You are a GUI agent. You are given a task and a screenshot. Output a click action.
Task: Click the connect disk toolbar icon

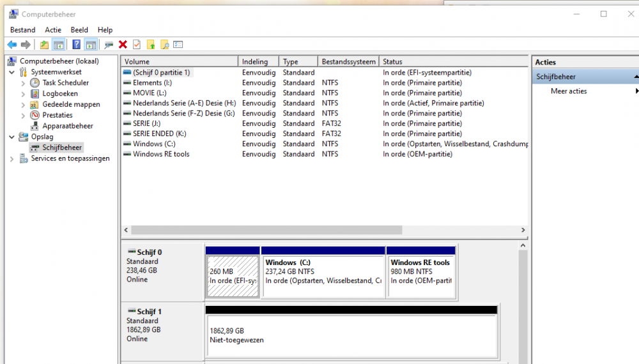(109, 45)
